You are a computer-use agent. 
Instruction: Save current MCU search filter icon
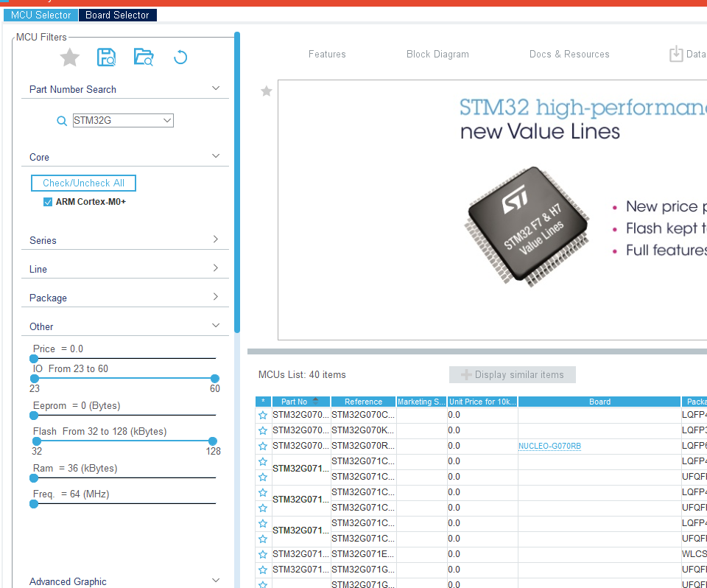[106, 57]
